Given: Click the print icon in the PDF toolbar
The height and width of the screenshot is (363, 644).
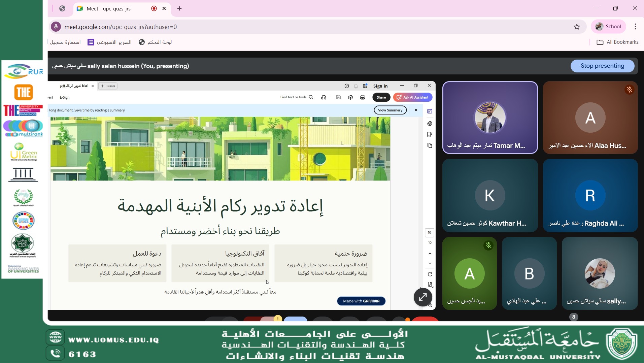Looking at the screenshot, I should coord(363,97).
